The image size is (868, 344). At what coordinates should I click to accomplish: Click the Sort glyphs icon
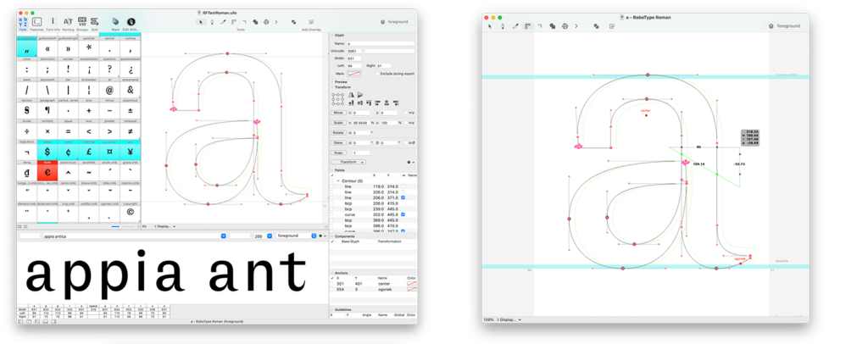click(x=95, y=23)
